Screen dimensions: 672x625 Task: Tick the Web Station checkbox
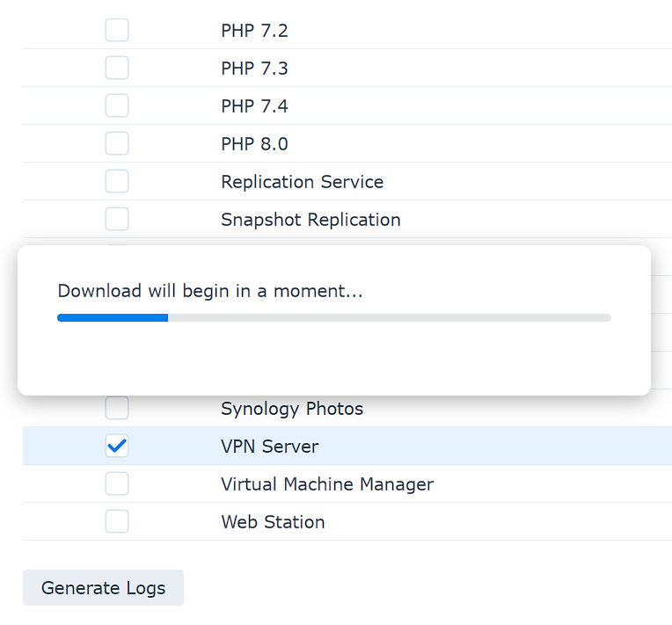[x=117, y=521]
